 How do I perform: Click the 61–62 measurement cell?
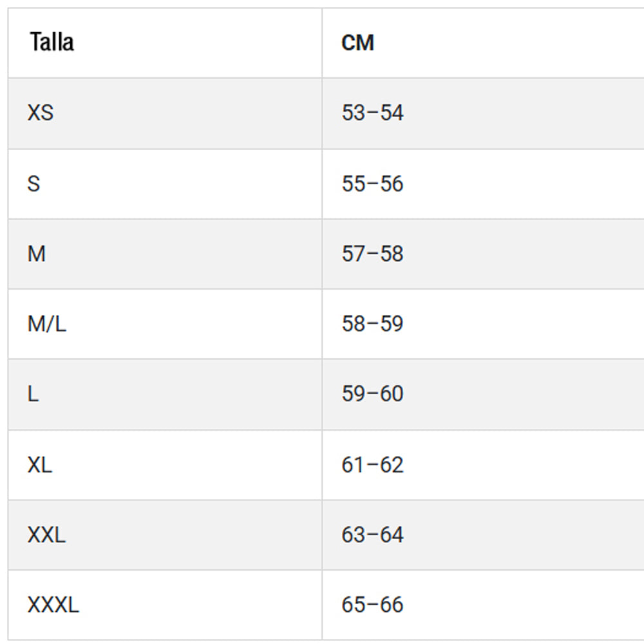[x=372, y=465]
